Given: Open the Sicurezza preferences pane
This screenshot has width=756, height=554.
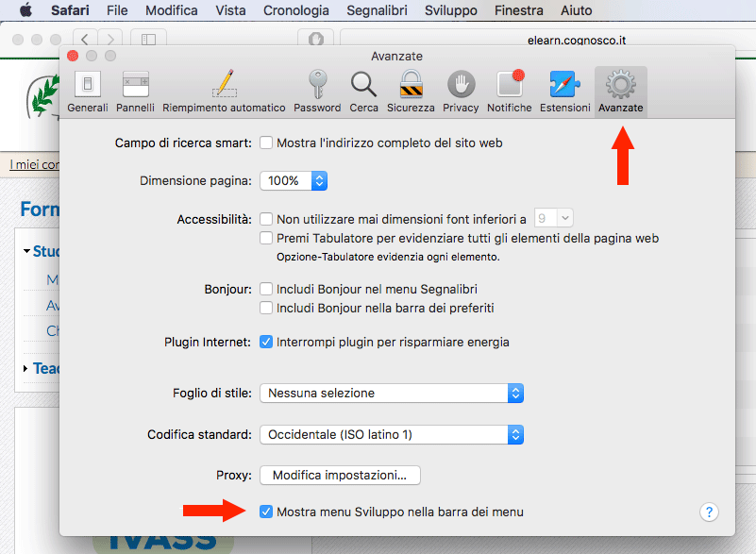Looking at the screenshot, I should coord(411,92).
